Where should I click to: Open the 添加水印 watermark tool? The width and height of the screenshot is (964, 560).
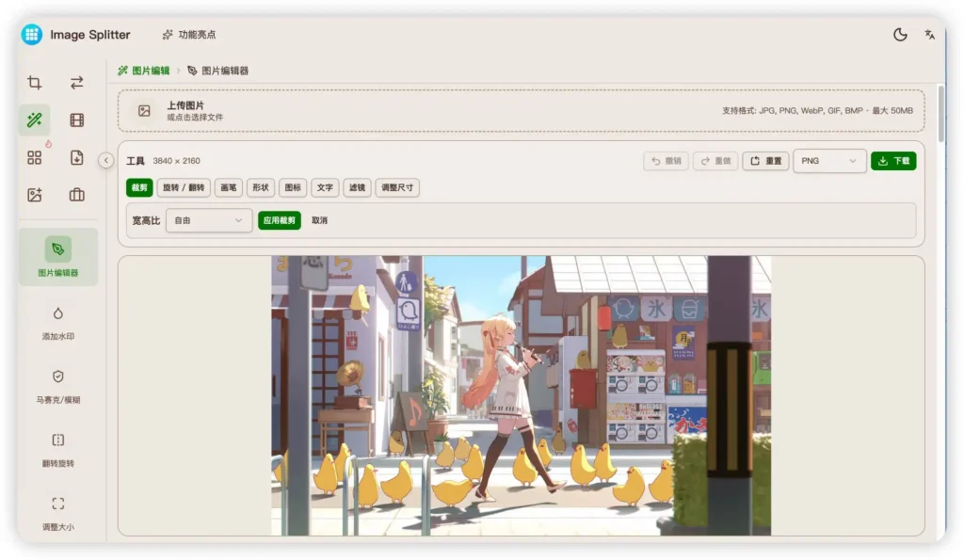58,322
